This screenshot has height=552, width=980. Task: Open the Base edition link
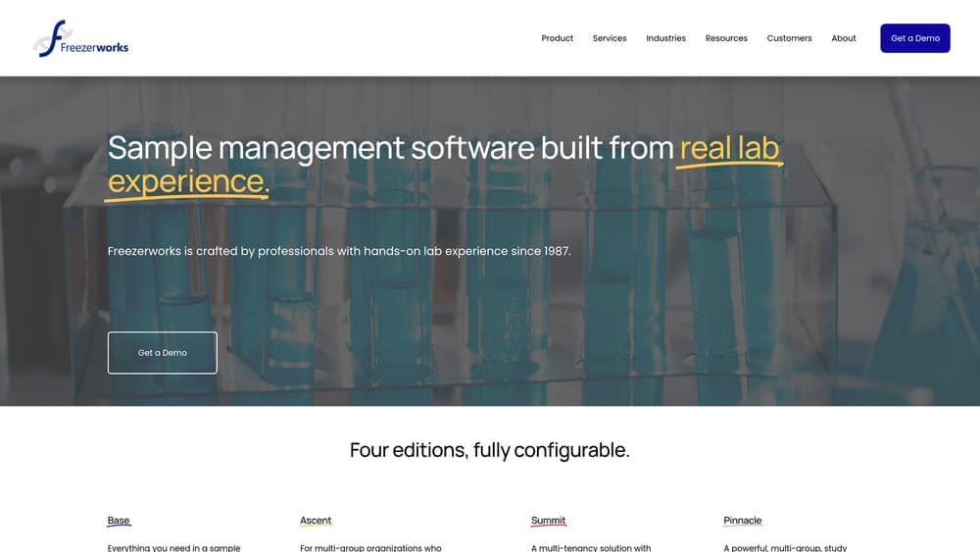coord(119,520)
